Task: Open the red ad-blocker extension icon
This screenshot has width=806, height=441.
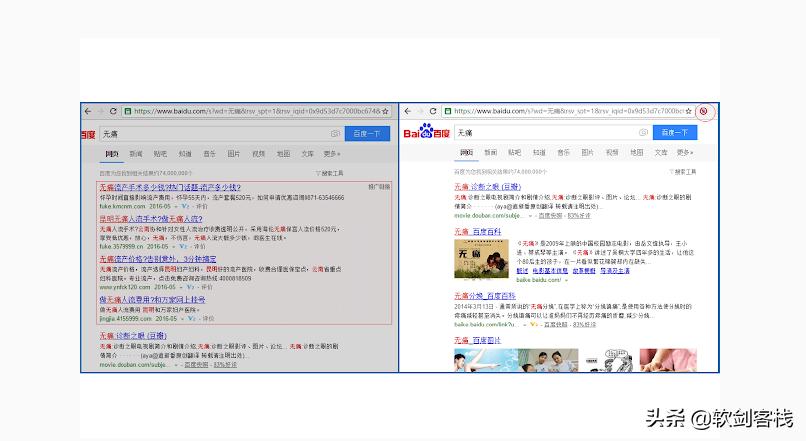Action: coord(704,111)
